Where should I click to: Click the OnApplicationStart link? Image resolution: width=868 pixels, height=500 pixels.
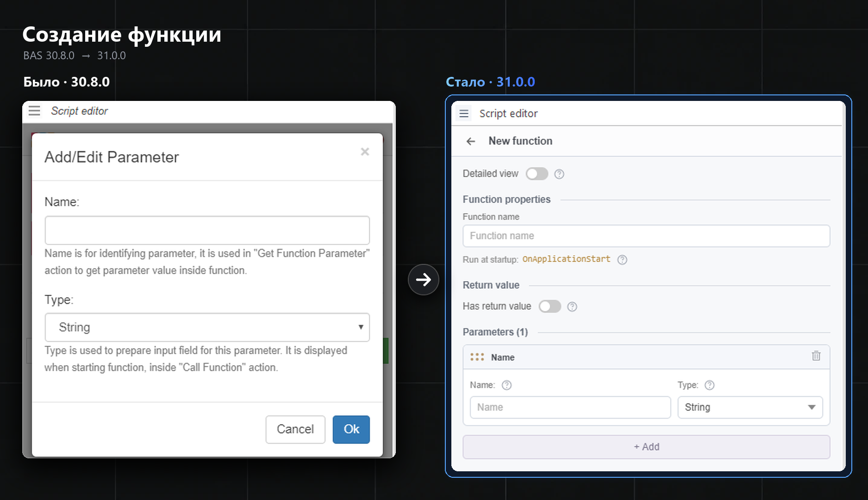[x=566, y=259]
